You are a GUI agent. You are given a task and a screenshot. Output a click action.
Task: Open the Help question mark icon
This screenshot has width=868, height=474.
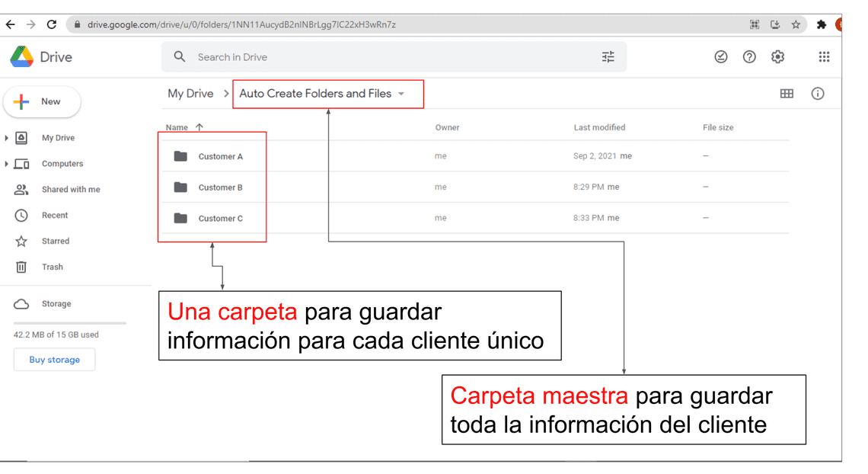[x=749, y=57]
